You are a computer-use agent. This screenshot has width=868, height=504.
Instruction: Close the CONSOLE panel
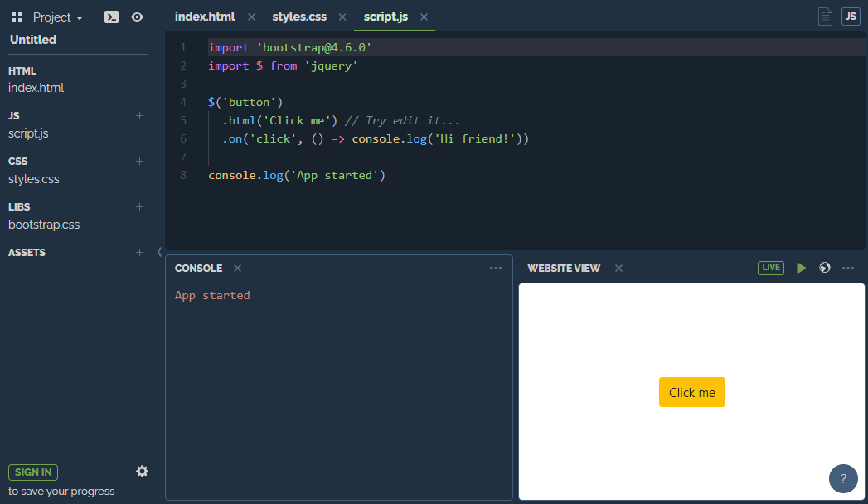237,269
